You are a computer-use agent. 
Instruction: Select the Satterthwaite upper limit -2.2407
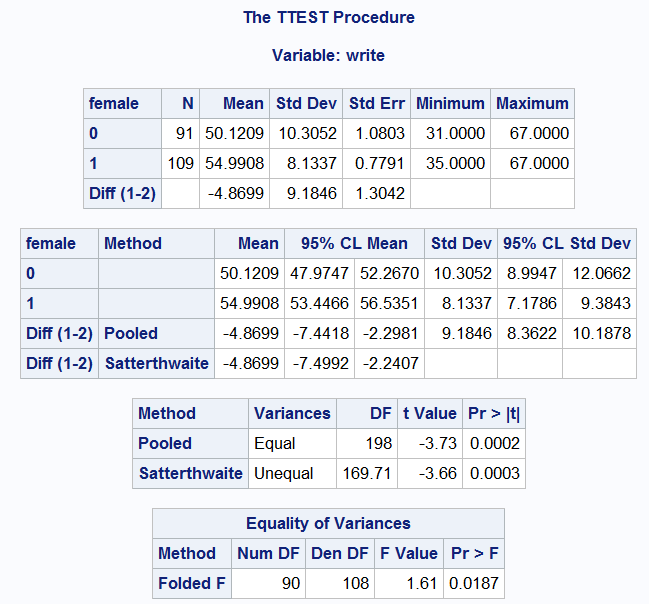click(391, 363)
